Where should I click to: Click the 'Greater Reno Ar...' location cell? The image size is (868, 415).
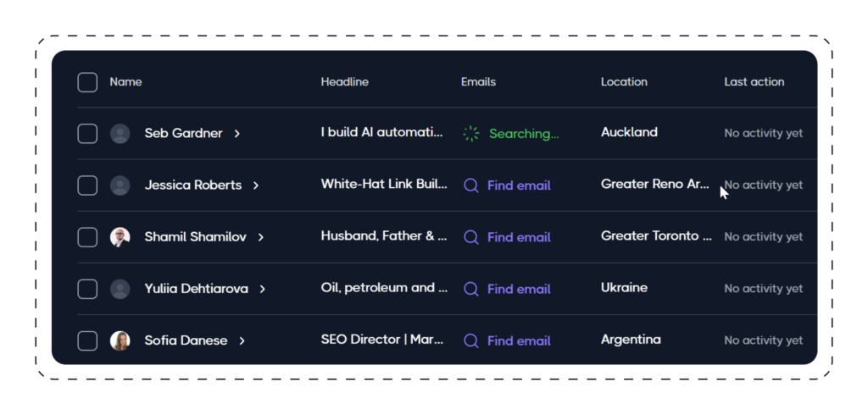655,185
